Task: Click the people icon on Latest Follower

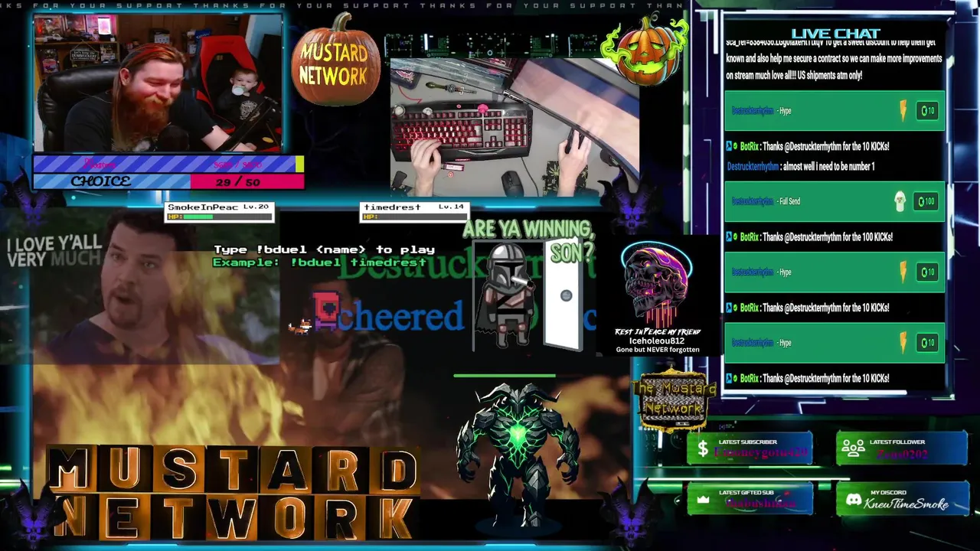Action: click(853, 448)
